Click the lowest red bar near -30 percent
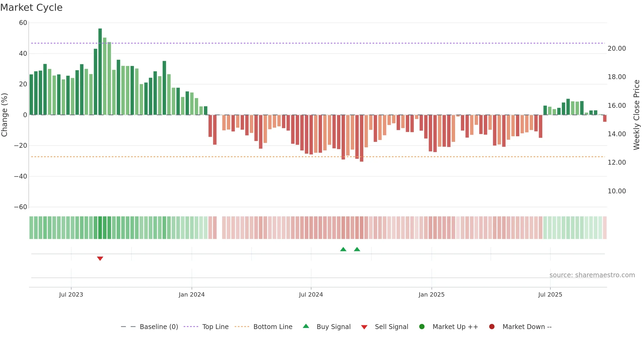 coord(362,138)
